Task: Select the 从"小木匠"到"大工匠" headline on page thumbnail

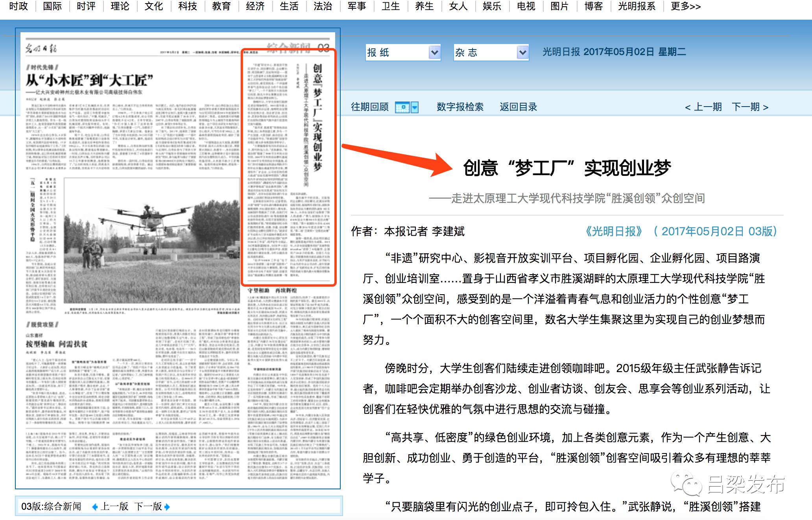Action: [89, 81]
